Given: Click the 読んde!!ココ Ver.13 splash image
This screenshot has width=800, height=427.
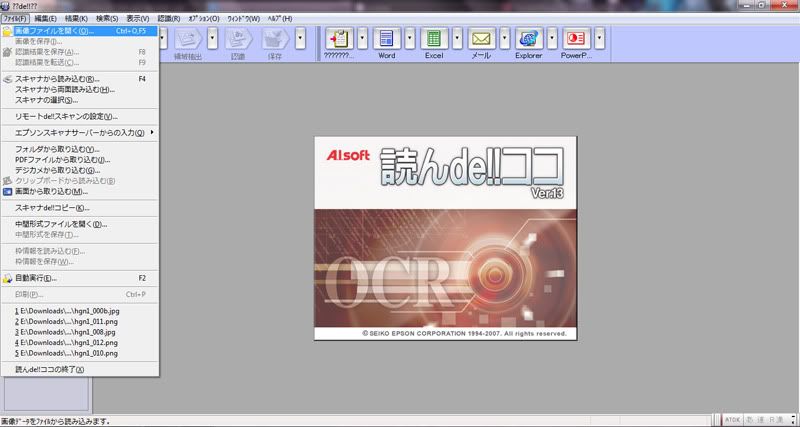Looking at the screenshot, I should pyautogui.click(x=445, y=238).
